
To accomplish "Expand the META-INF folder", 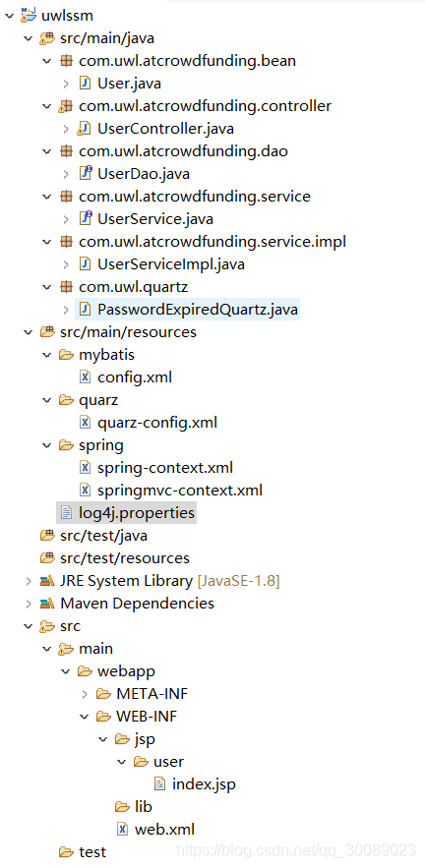I will click(85, 694).
